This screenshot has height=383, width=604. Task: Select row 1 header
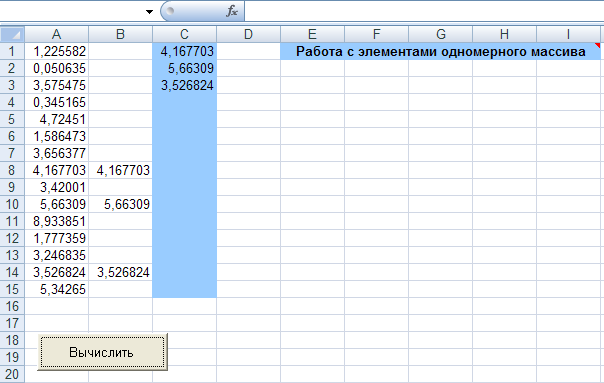tap(12, 51)
